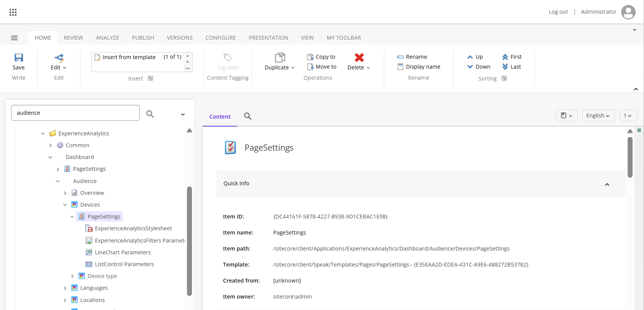644x310 pixels.
Task: Click into the audience search field
Action: click(x=75, y=113)
